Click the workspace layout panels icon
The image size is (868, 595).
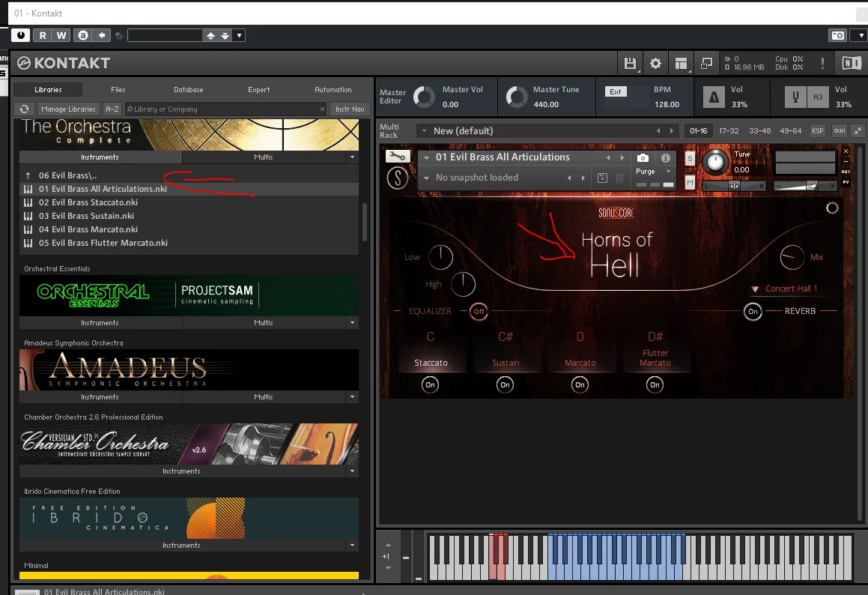681,63
